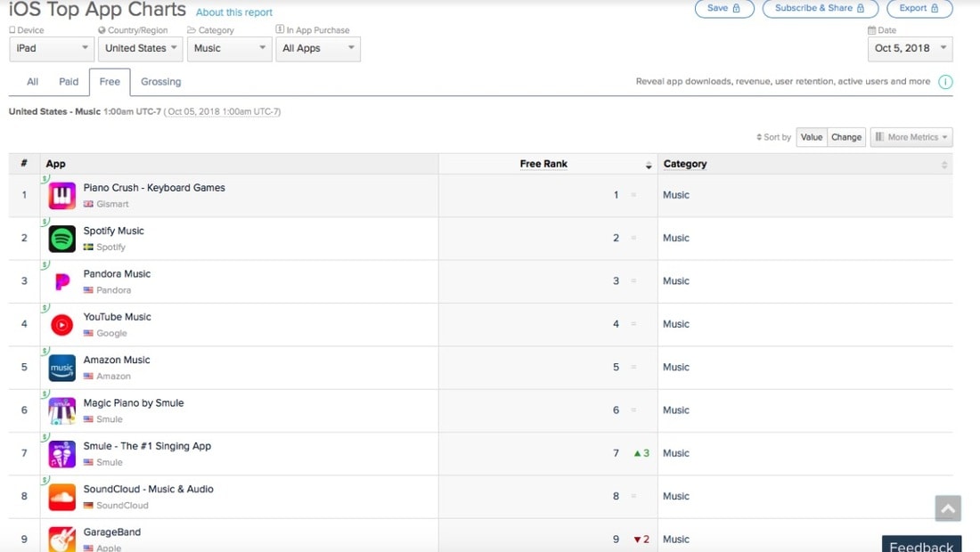Open the Magic Piano by Smule link
This screenshot has height=552, width=980.
click(x=134, y=402)
